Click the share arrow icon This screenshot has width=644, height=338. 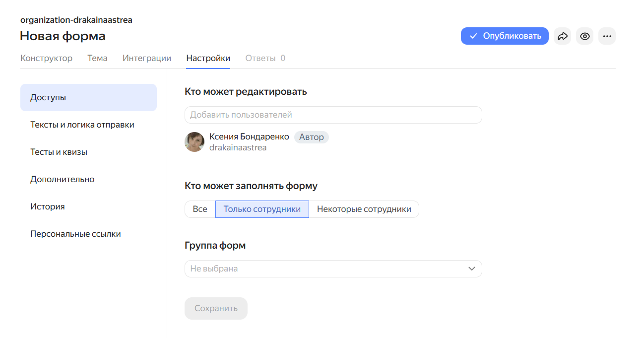pos(562,36)
